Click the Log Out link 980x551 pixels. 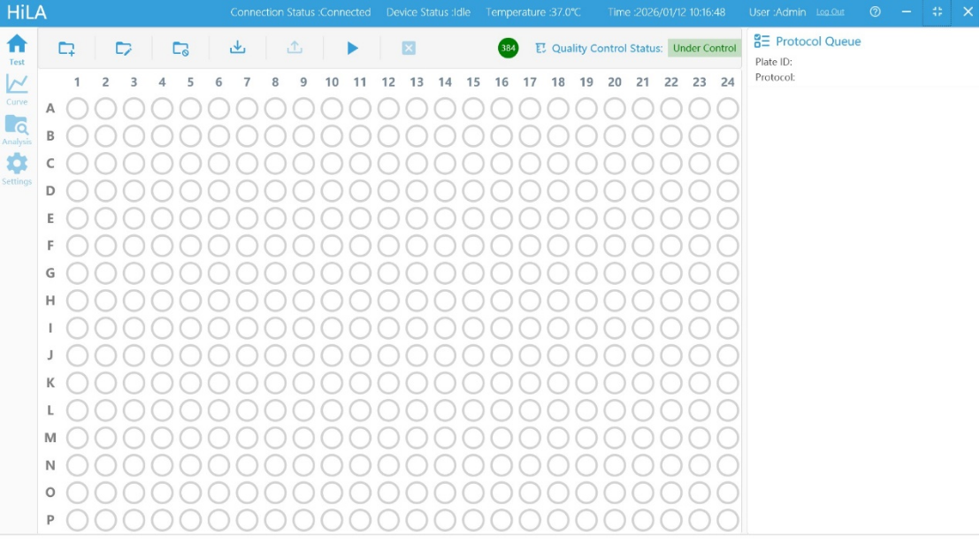click(x=830, y=12)
